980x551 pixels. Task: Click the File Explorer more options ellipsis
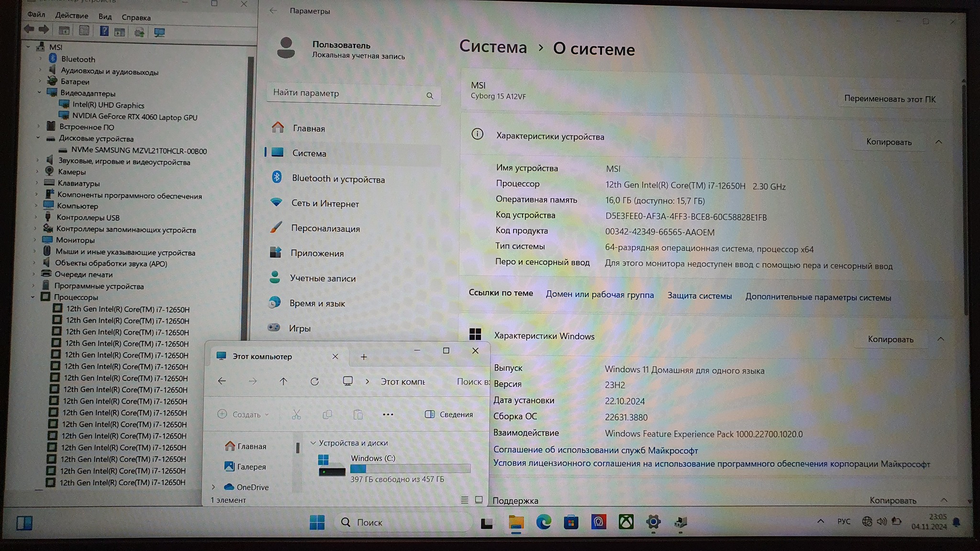[x=388, y=415]
